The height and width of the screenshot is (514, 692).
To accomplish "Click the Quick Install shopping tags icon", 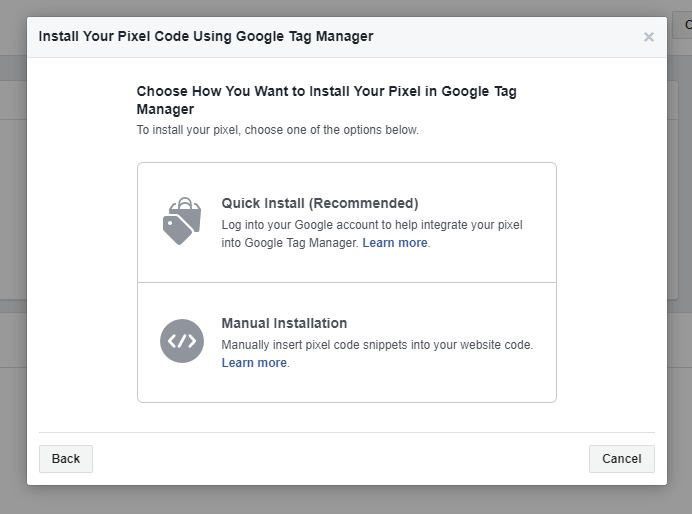I will tap(182, 221).
